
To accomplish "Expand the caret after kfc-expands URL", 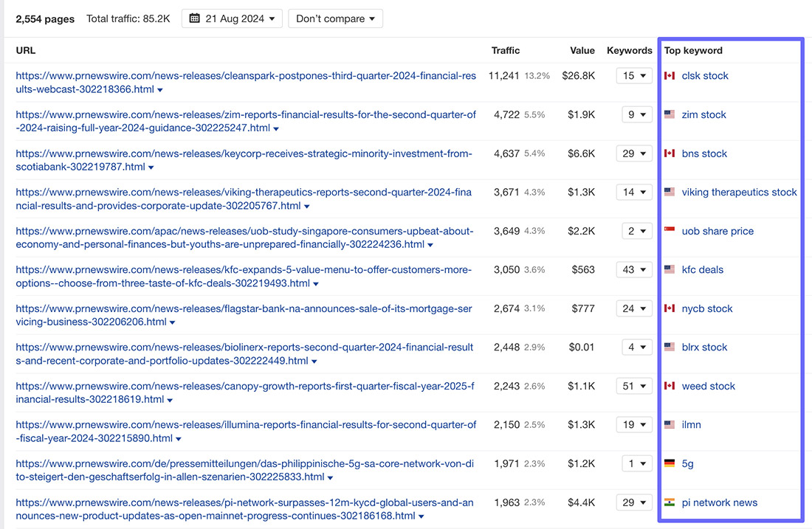I will pyautogui.click(x=316, y=283).
